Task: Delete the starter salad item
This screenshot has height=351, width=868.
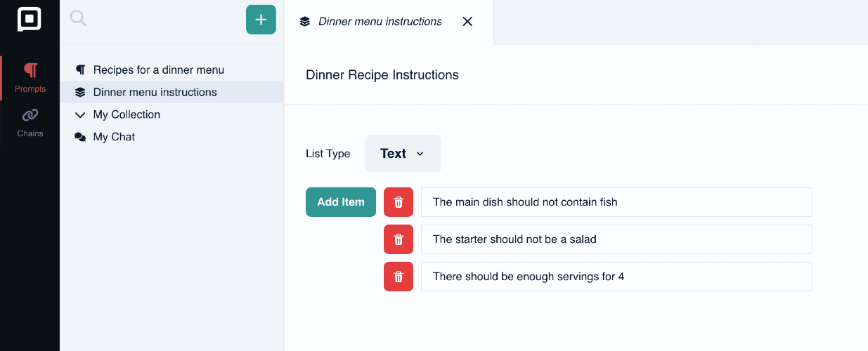Action: click(x=399, y=239)
